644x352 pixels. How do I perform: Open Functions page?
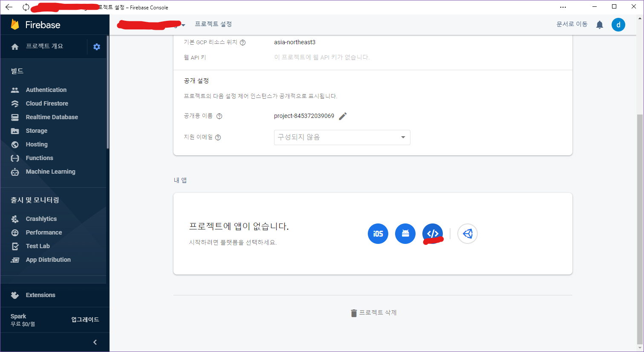(40, 158)
